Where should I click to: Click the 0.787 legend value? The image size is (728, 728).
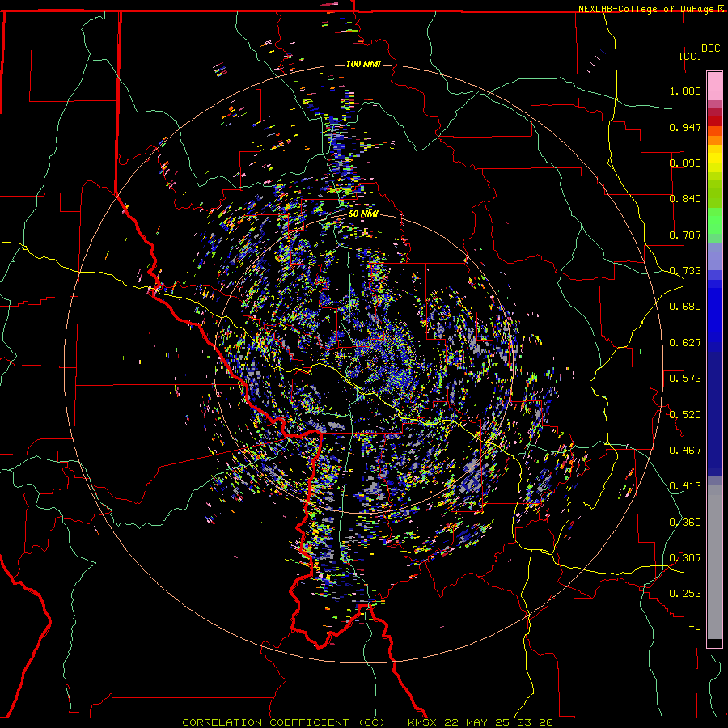[x=685, y=235]
